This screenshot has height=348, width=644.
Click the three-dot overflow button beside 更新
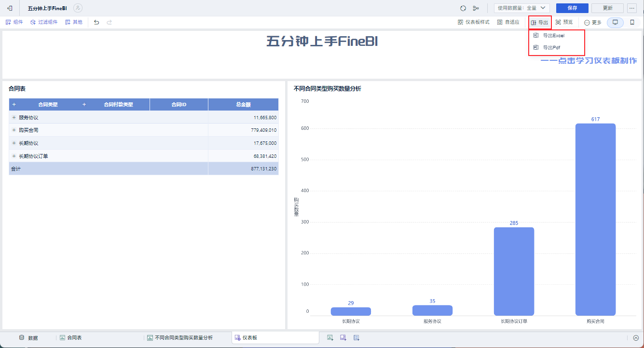(x=632, y=8)
